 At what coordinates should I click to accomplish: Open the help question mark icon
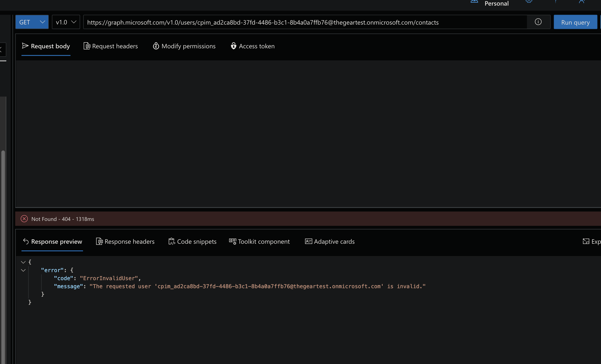556,2
